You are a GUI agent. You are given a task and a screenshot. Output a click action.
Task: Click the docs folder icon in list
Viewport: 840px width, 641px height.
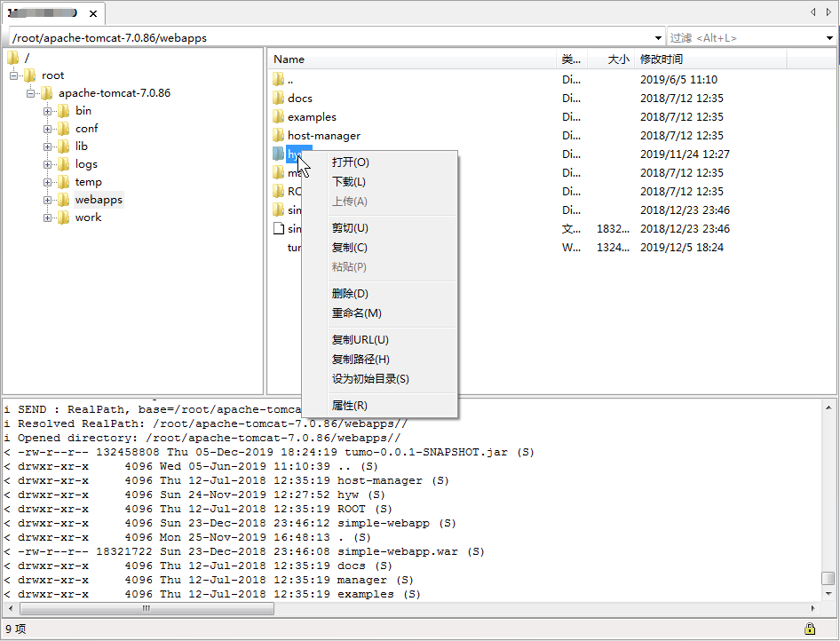pyautogui.click(x=278, y=98)
